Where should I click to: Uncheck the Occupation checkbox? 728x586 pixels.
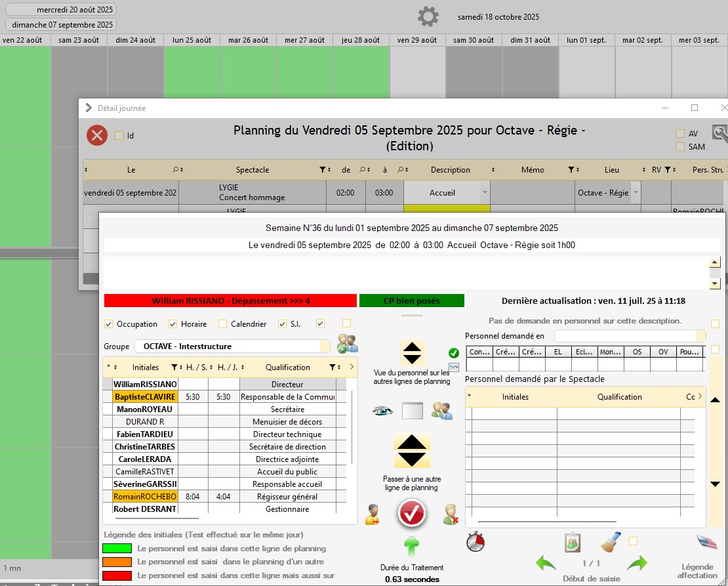(109, 324)
